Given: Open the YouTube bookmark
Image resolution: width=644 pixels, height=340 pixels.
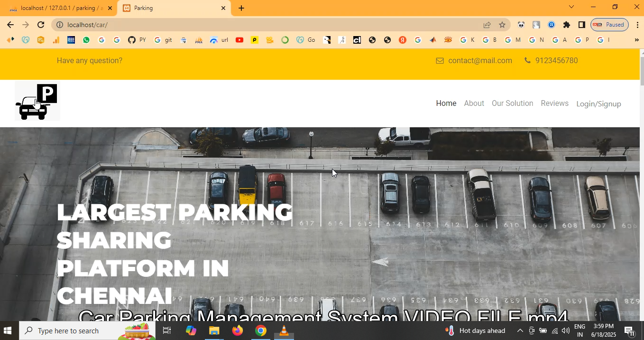Looking at the screenshot, I should coord(239,40).
